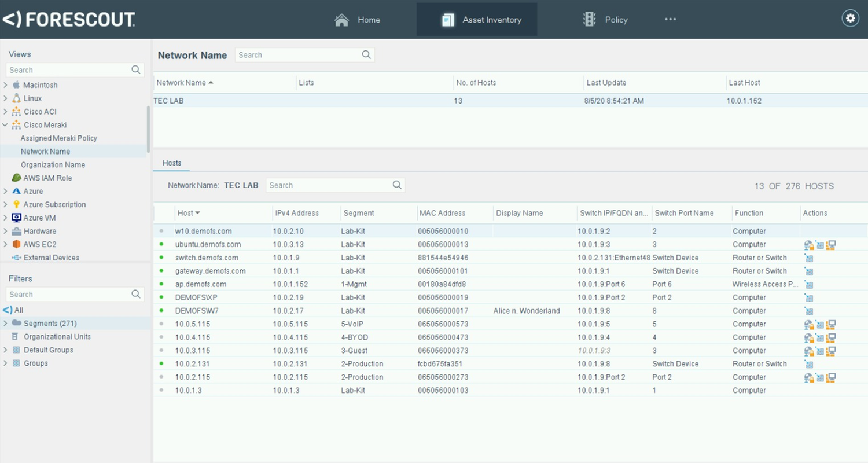Click the External Devices icon in Views

click(x=17, y=257)
